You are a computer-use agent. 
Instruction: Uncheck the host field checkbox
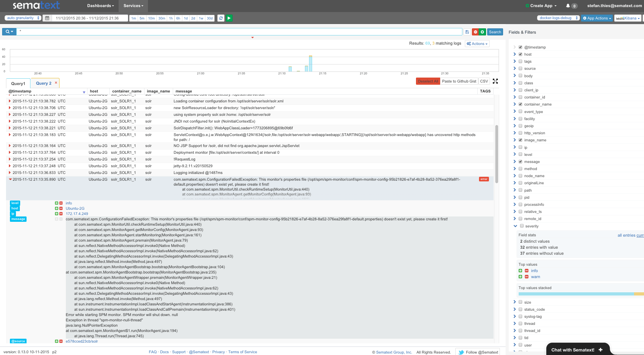[520, 54]
